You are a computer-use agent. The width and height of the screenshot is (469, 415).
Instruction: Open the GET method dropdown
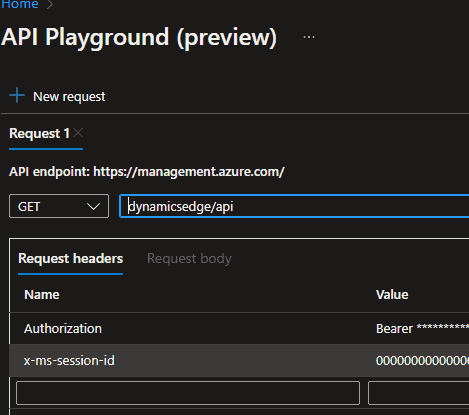(59, 206)
